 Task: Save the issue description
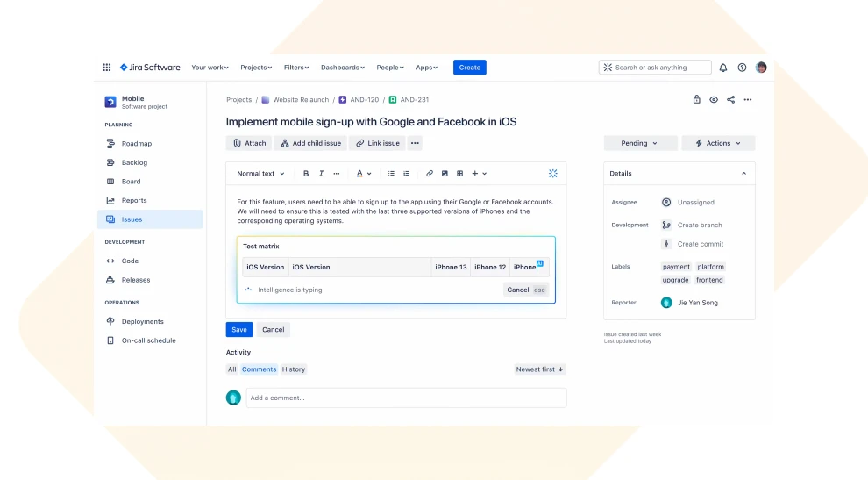(x=238, y=330)
